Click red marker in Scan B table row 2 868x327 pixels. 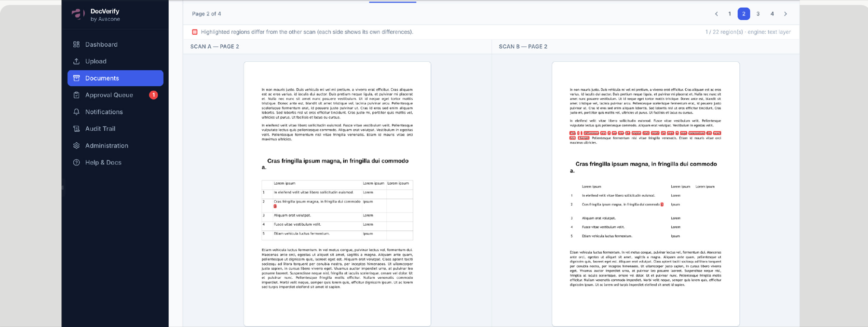tap(662, 204)
